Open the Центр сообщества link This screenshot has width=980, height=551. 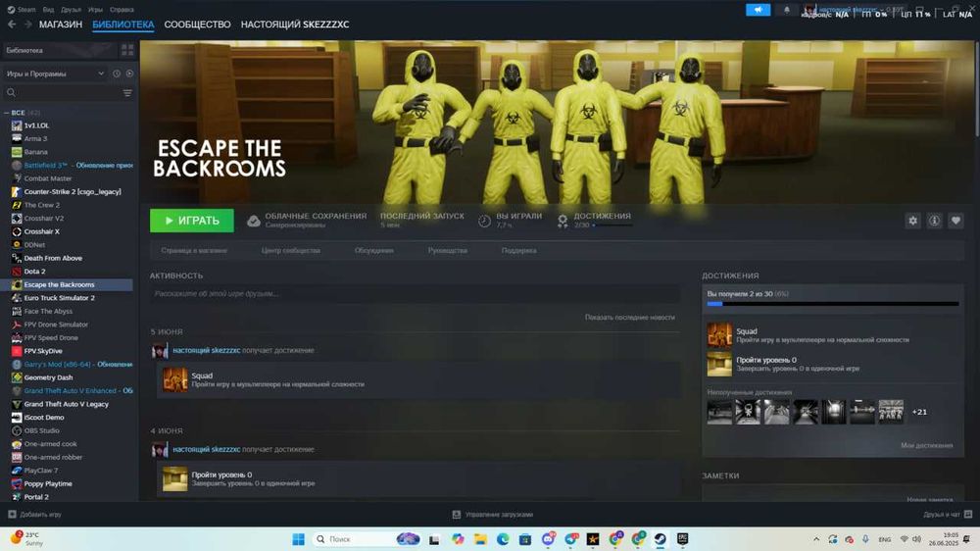click(291, 250)
